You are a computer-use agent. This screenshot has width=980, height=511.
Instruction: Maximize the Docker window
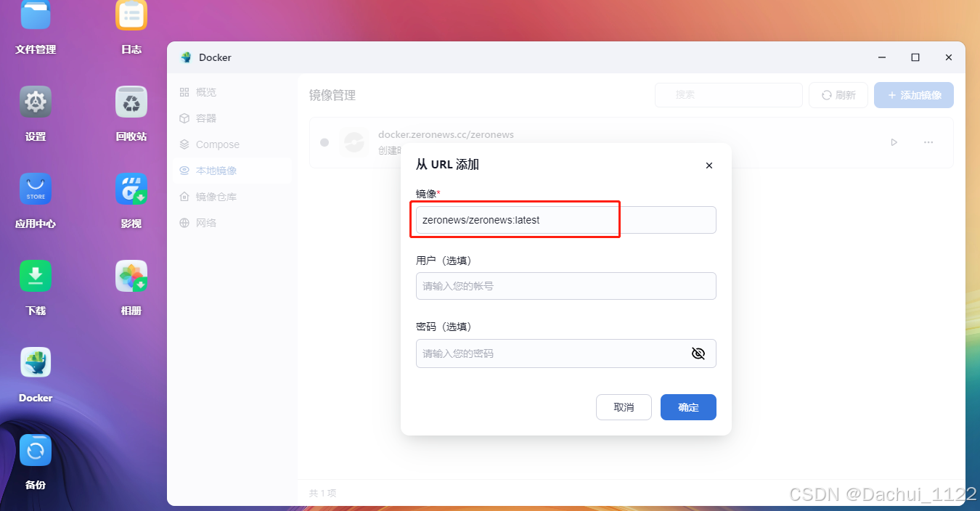pos(915,57)
